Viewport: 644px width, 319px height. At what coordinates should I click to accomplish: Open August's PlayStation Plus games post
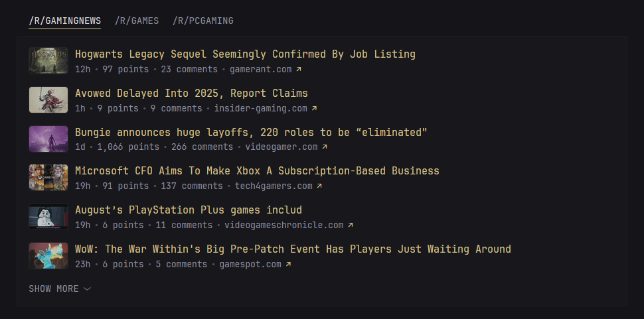coord(189,210)
